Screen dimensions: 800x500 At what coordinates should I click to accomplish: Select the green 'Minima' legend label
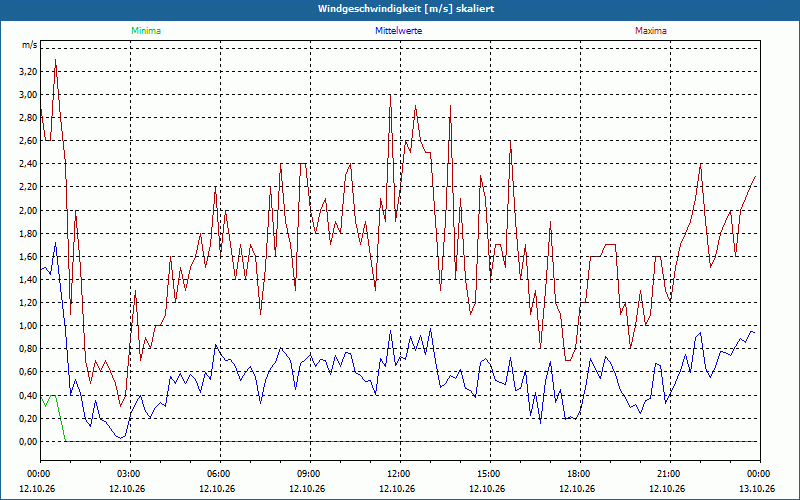pyautogui.click(x=146, y=31)
